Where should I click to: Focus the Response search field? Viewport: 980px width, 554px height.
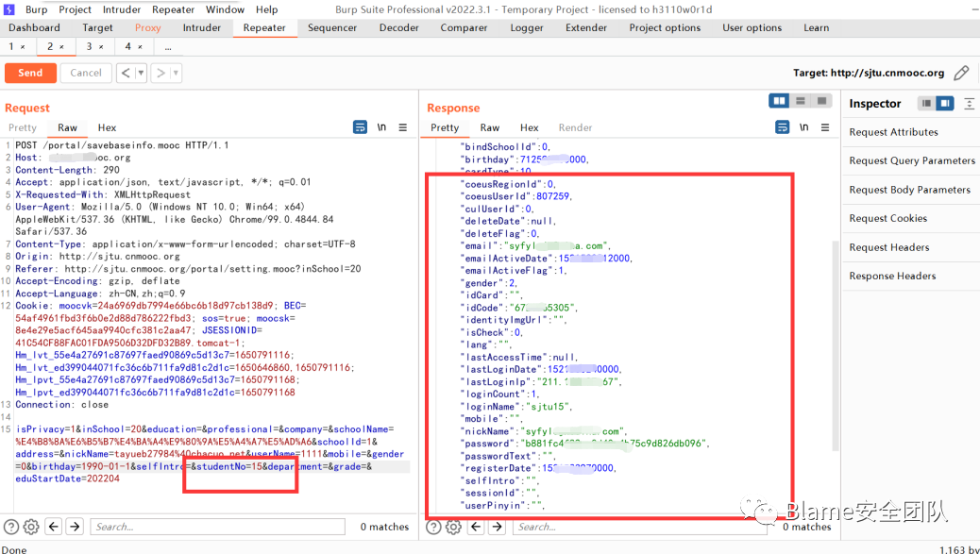click(x=640, y=527)
